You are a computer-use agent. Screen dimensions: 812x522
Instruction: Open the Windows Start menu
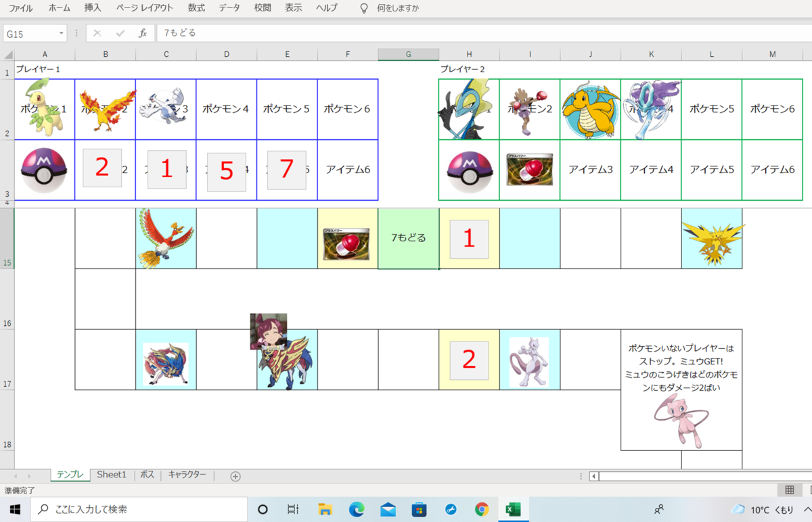[x=15, y=509]
